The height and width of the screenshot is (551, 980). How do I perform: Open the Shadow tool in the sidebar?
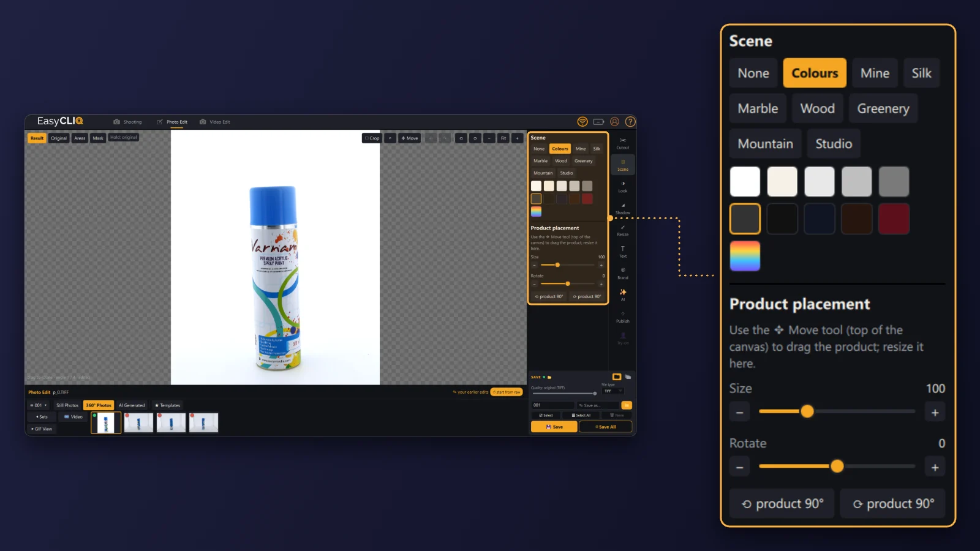[623, 209]
